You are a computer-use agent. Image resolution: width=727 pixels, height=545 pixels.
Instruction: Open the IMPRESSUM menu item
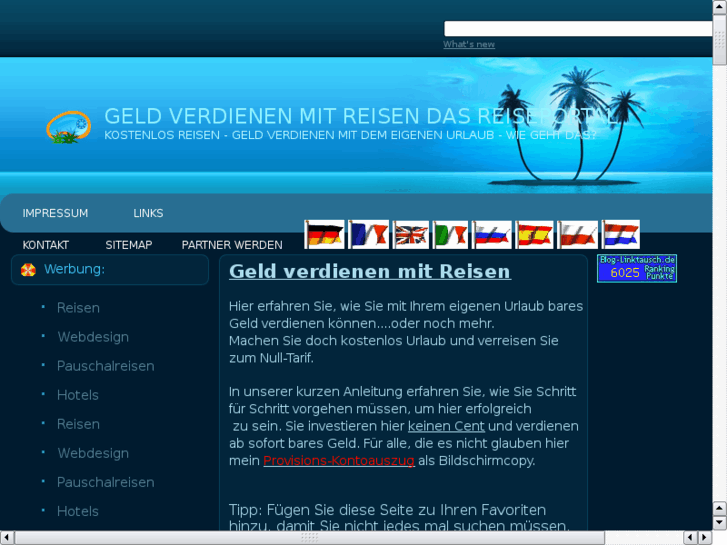coord(55,213)
